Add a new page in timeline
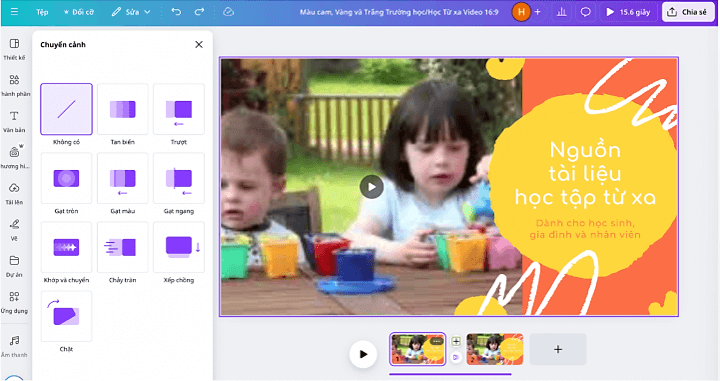 point(558,349)
